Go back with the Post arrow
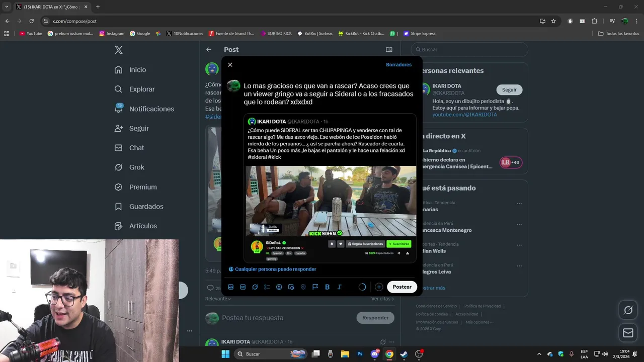Image resolution: width=644 pixels, height=362 pixels. (x=209, y=50)
